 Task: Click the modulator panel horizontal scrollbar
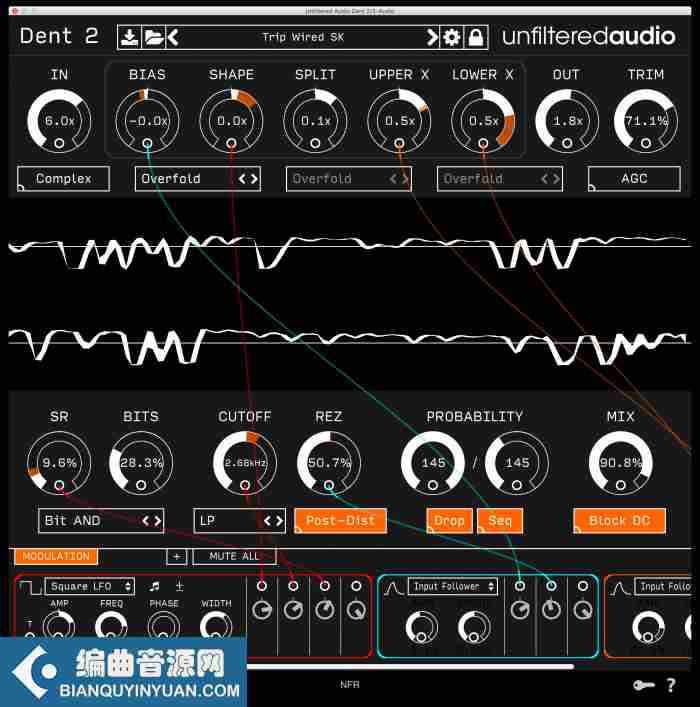click(410, 666)
